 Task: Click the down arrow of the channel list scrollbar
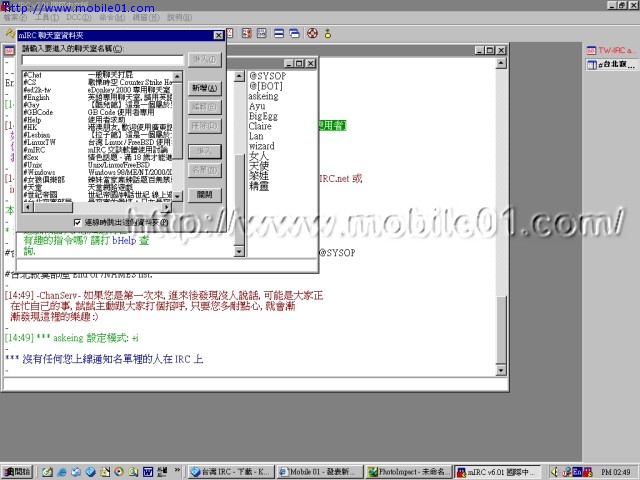click(178, 197)
